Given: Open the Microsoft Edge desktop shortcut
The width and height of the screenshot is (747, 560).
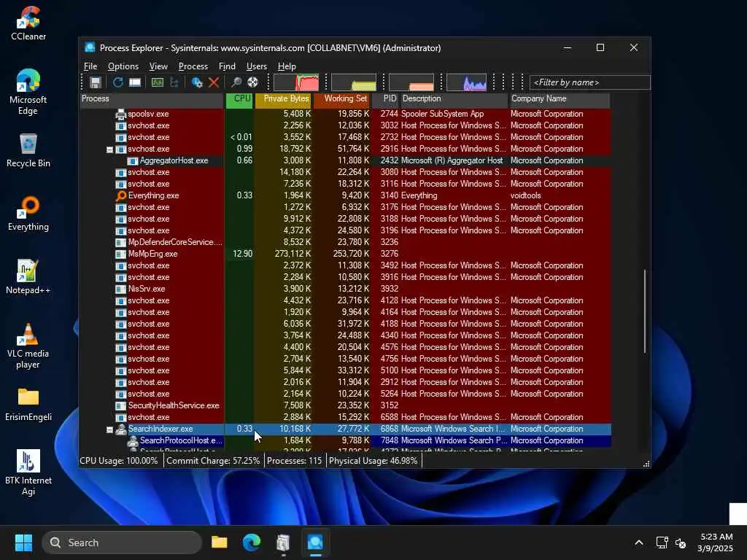Looking at the screenshot, I should [28, 92].
